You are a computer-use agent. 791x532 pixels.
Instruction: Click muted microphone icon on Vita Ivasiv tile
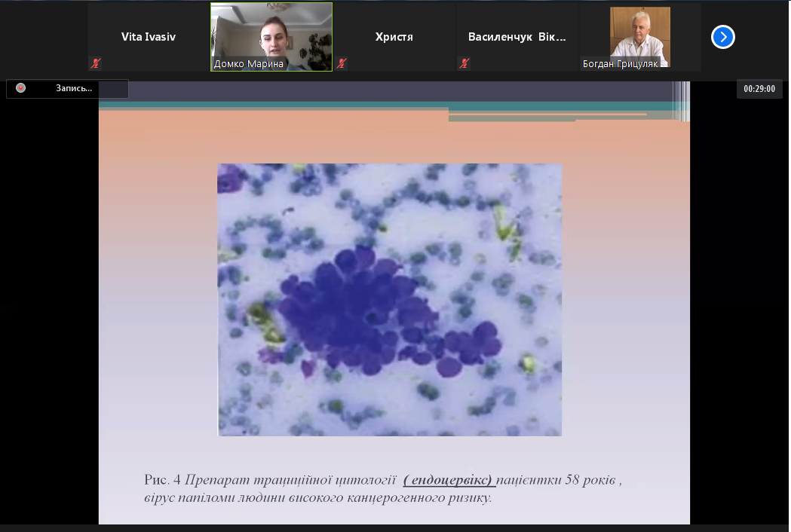point(96,63)
